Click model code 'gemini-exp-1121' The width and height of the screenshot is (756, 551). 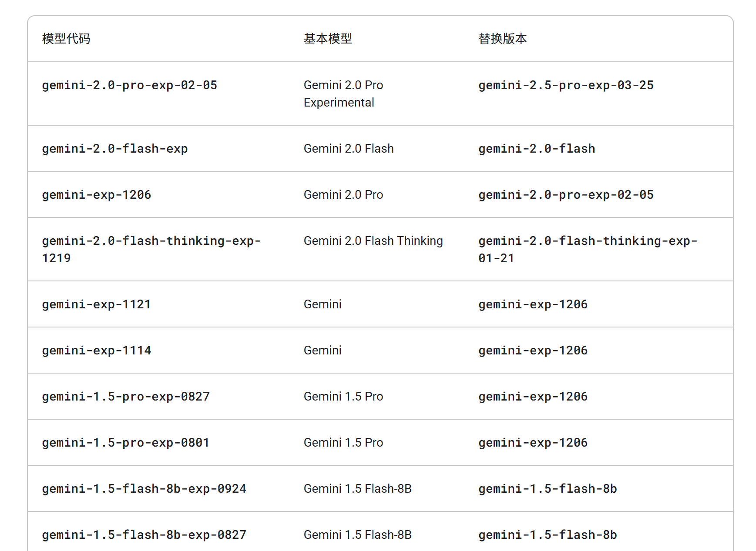[x=97, y=304]
